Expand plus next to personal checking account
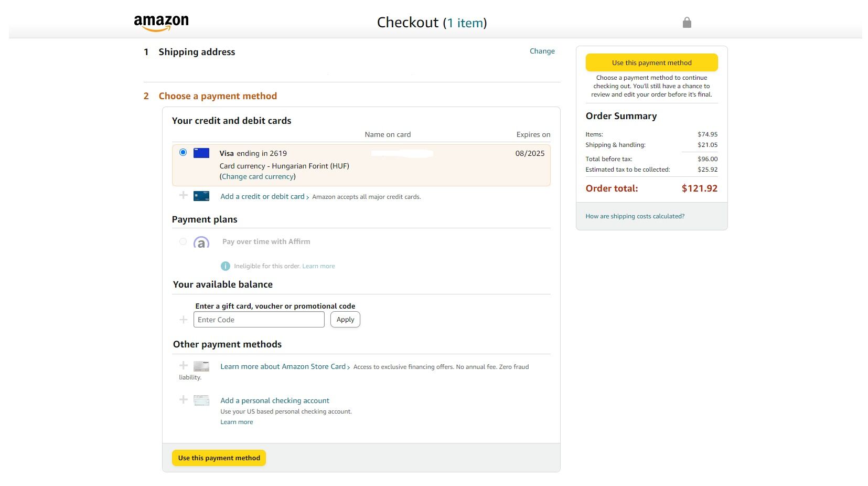The height and width of the screenshot is (486, 868). [184, 399]
